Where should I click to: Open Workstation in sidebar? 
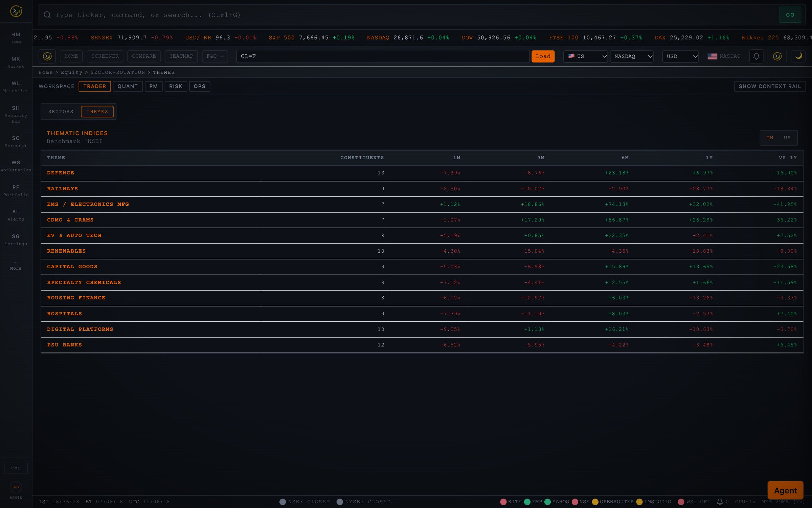16,166
